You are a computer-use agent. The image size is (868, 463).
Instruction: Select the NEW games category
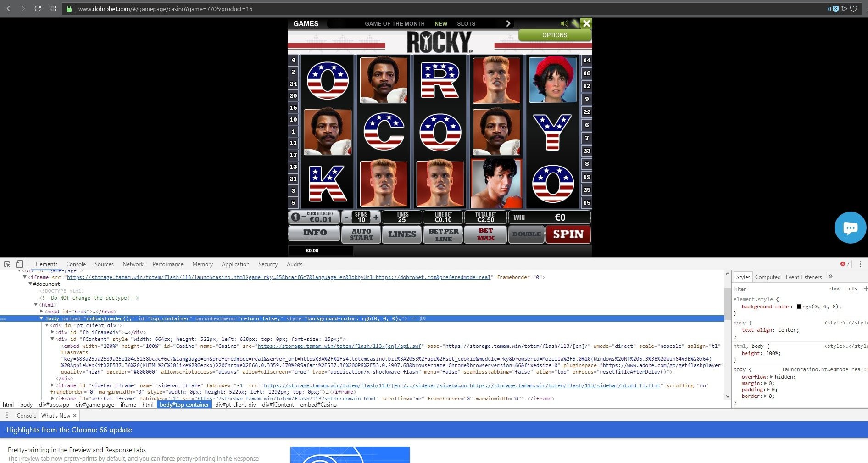click(441, 23)
